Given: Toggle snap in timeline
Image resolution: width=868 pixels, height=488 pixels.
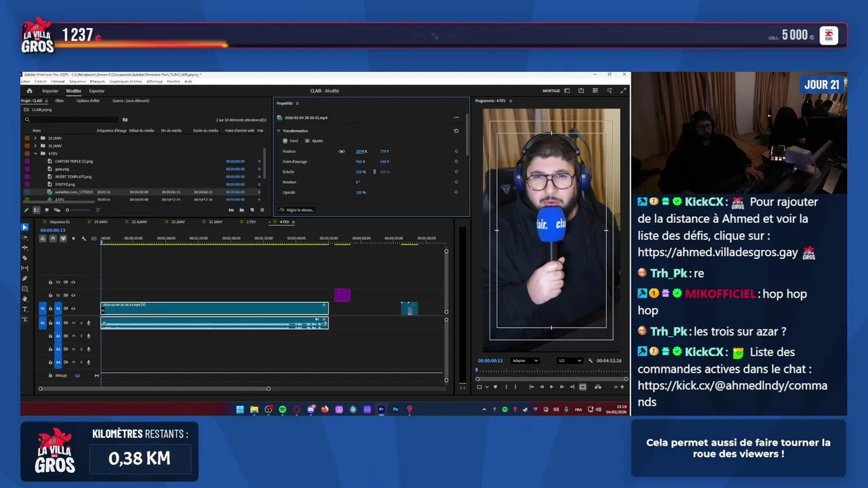Looking at the screenshot, I should pyautogui.click(x=53, y=239).
